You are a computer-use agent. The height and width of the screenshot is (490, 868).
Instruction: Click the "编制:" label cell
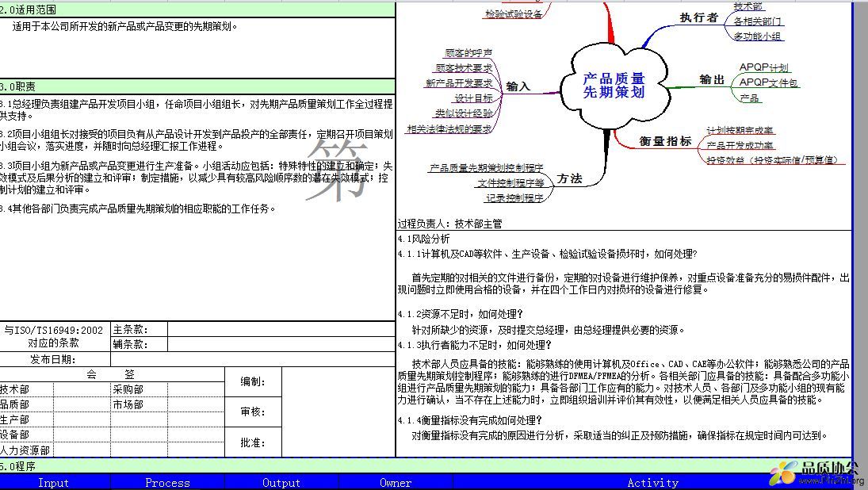click(x=253, y=381)
